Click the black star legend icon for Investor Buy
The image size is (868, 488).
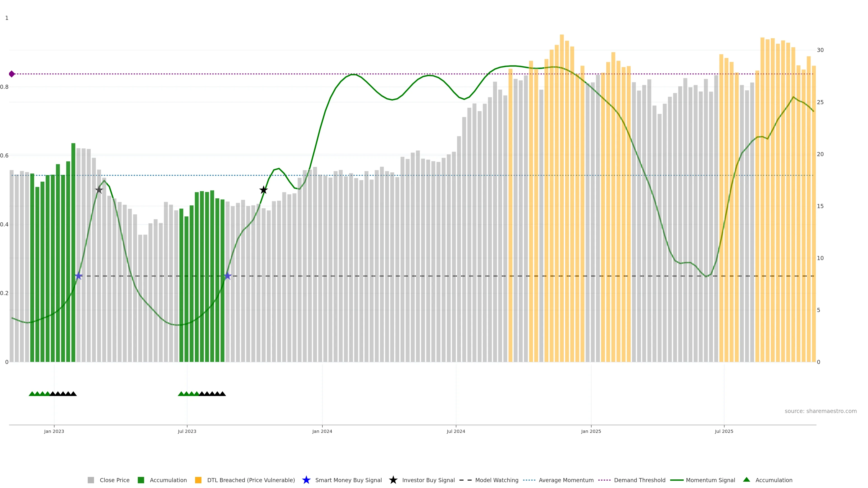(x=393, y=480)
